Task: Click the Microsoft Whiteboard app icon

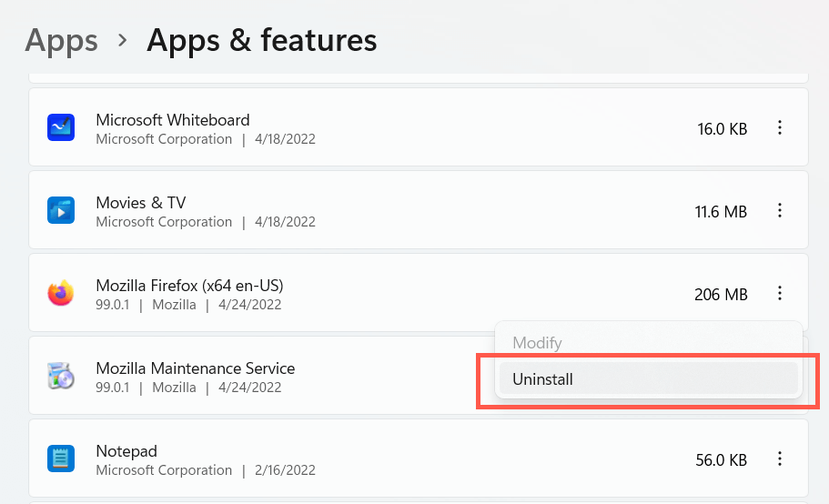Action: click(60, 128)
